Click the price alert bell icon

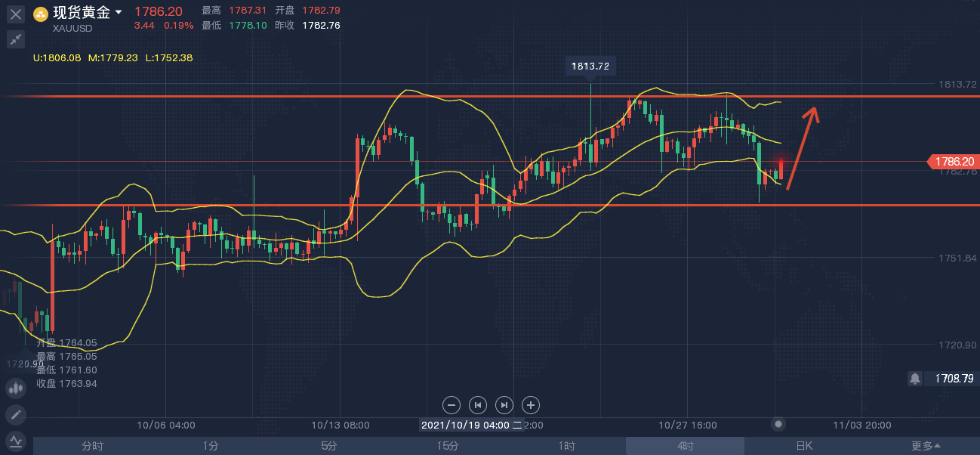(x=915, y=378)
